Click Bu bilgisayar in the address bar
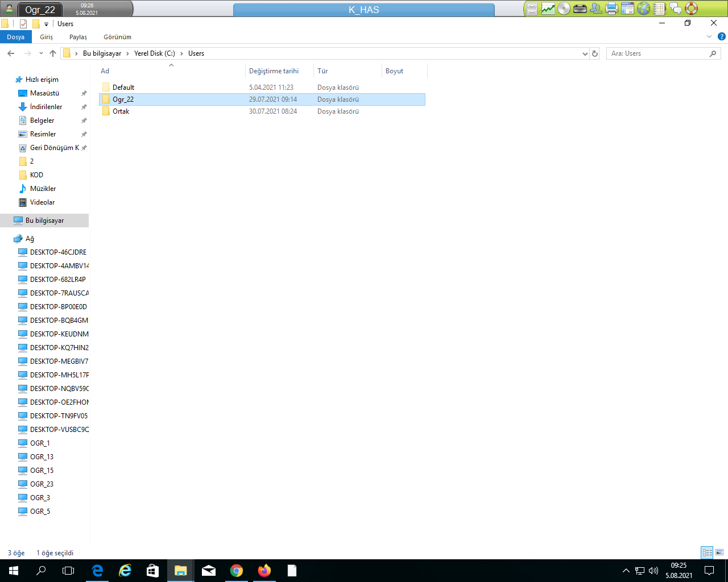728x582 pixels. pos(102,53)
